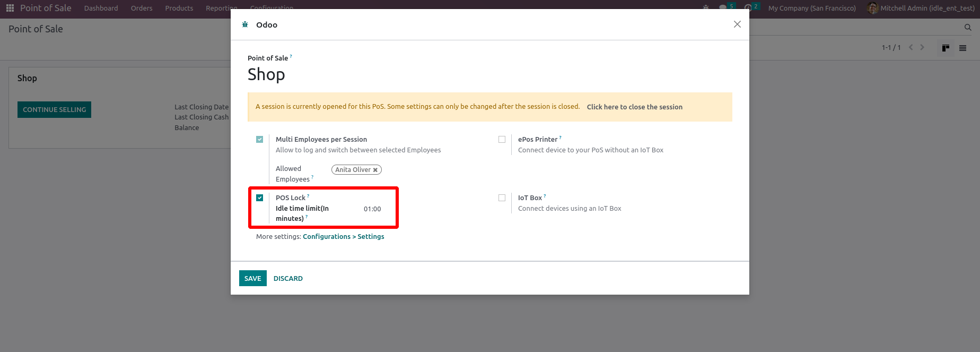The image size is (980, 352).
Task: Click CONTINUE SELLING on Shop card
Action: click(x=54, y=109)
